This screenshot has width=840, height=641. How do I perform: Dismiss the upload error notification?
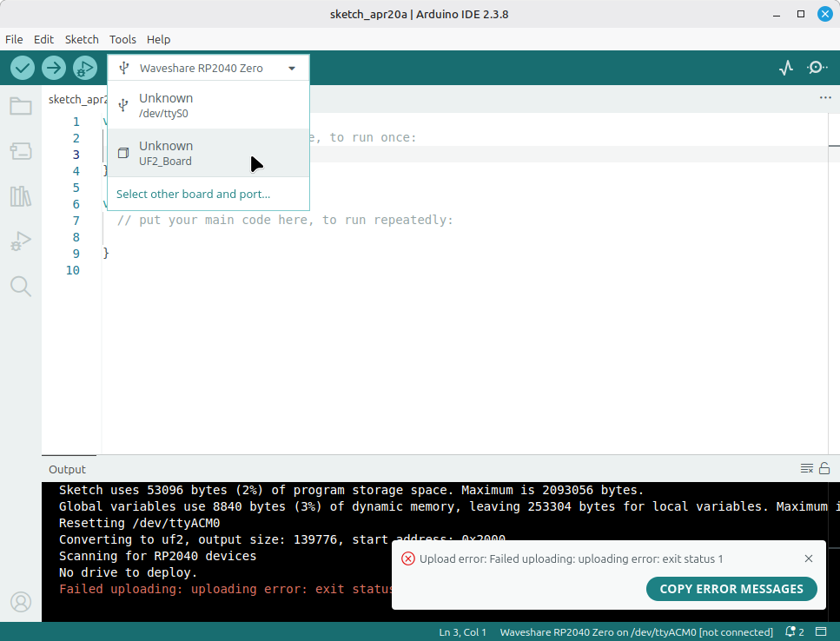click(x=809, y=558)
